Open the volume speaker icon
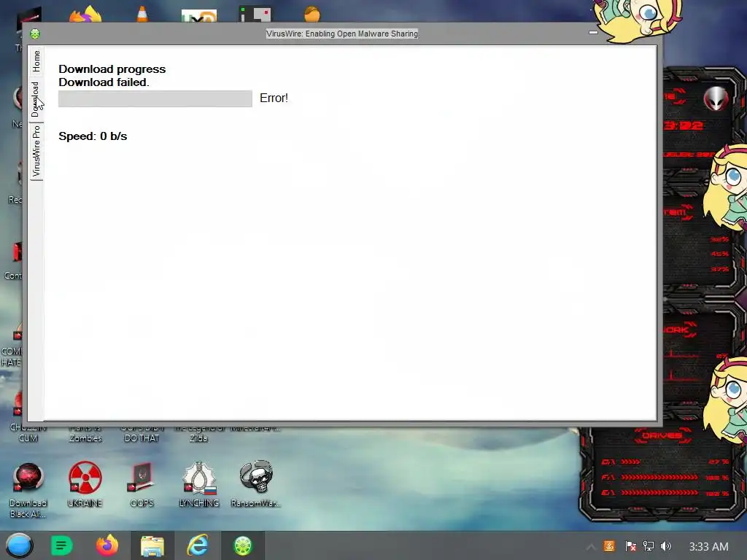747x560 pixels. [x=666, y=546]
